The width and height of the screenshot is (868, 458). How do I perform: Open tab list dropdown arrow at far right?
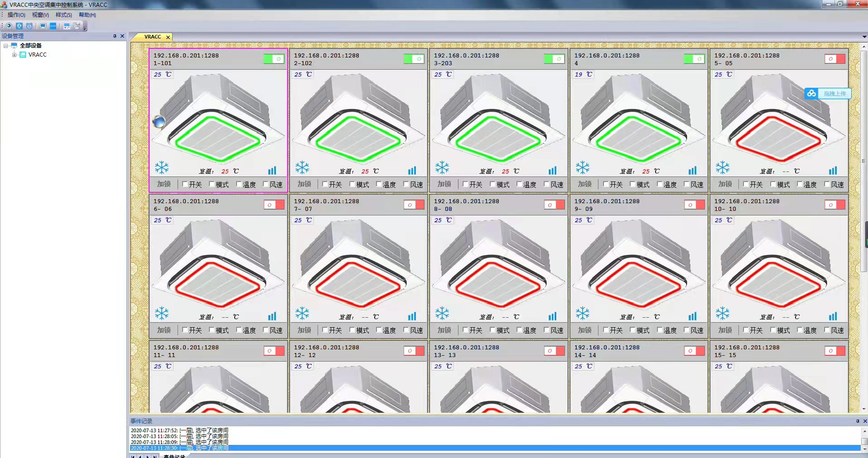(864, 37)
